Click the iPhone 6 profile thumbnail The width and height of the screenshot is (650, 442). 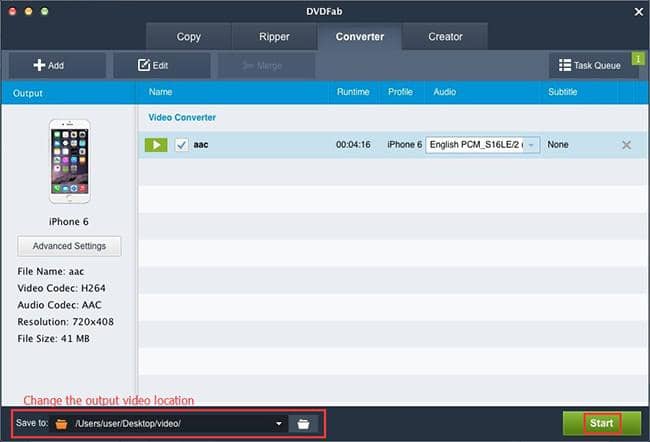69,161
